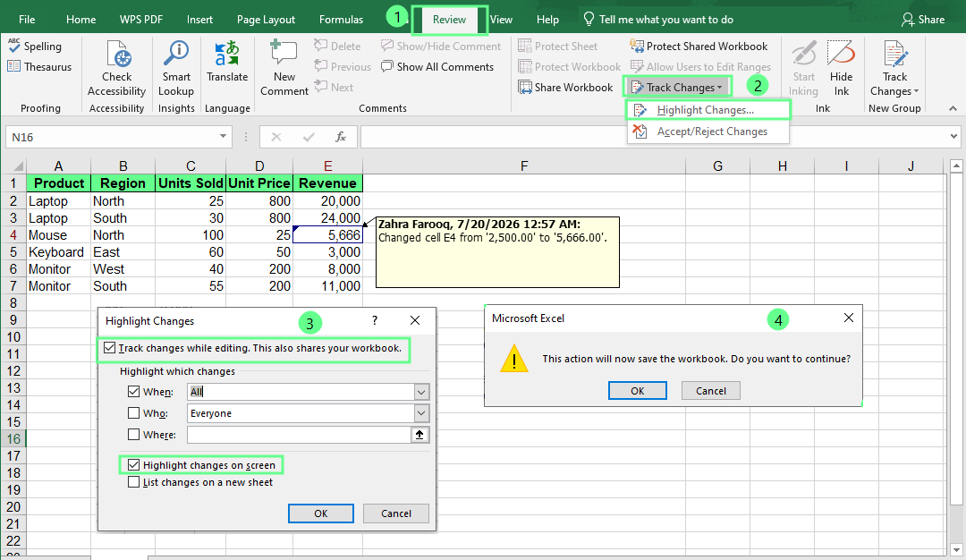Switch to the Formulas tab
Image resolution: width=966 pixels, height=560 pixels.
341,20
